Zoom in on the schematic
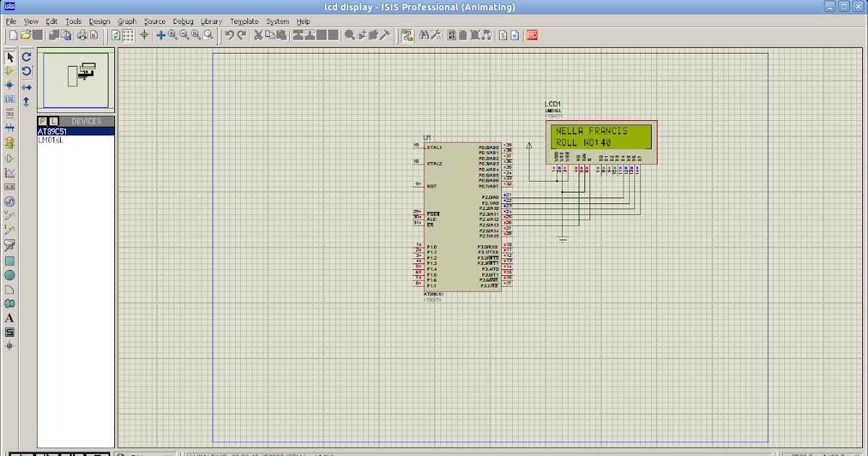 (172, 35)
